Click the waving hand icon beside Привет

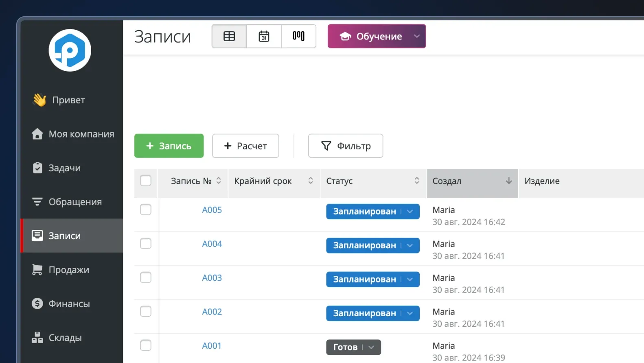tap(39, 100)
